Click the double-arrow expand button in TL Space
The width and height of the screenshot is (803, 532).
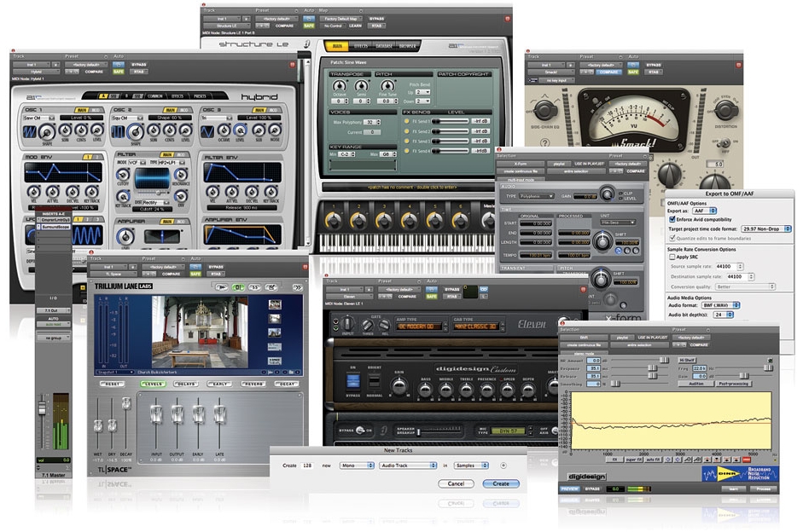pos(298,287)
